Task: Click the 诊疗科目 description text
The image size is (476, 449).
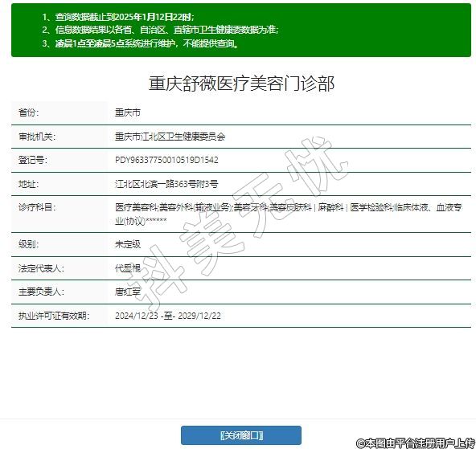Action: coord(289,214)
